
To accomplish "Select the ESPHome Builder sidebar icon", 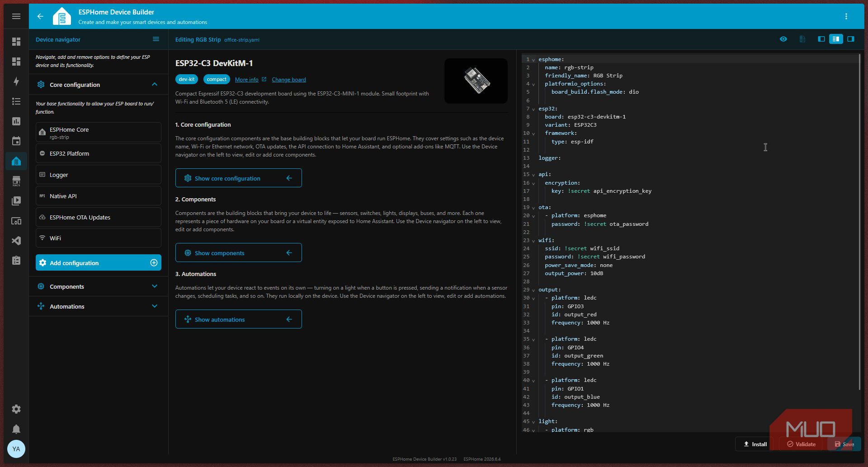I will coord(16,161).
